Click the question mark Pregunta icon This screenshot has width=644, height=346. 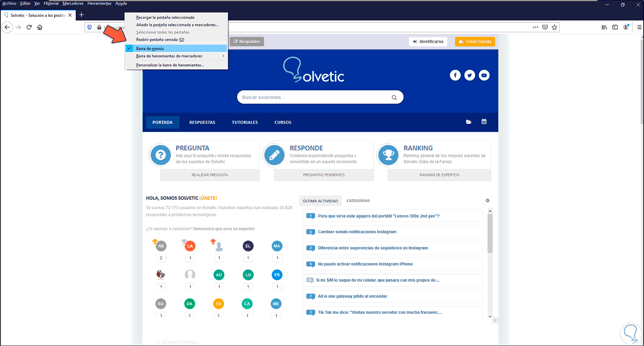[161, 155]
